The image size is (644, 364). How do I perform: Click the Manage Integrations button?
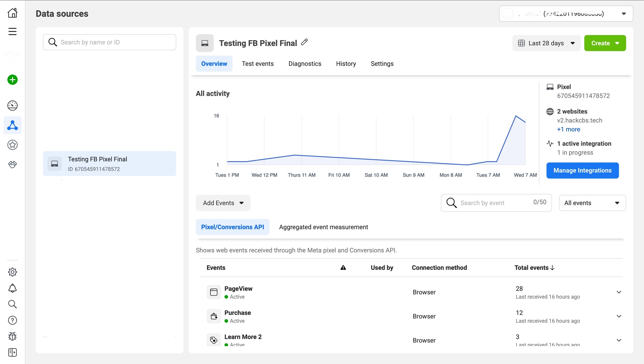pos(582,171)
